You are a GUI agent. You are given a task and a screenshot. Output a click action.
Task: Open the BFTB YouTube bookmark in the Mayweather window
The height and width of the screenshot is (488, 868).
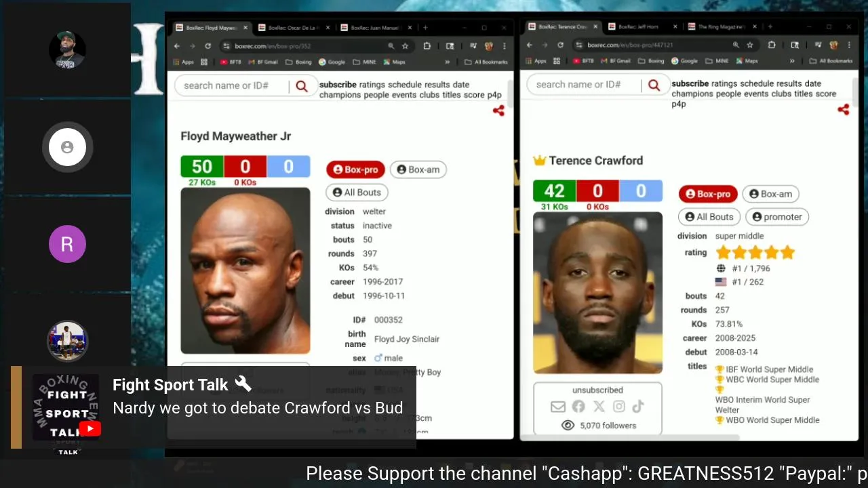(231, 62)
